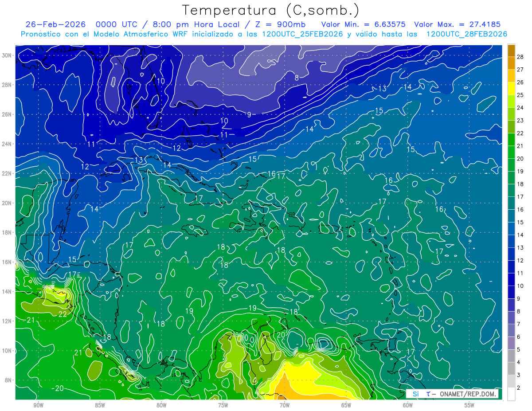
Task: Click the '65W' longitude axis label
Action: click(x=346, y=405)
